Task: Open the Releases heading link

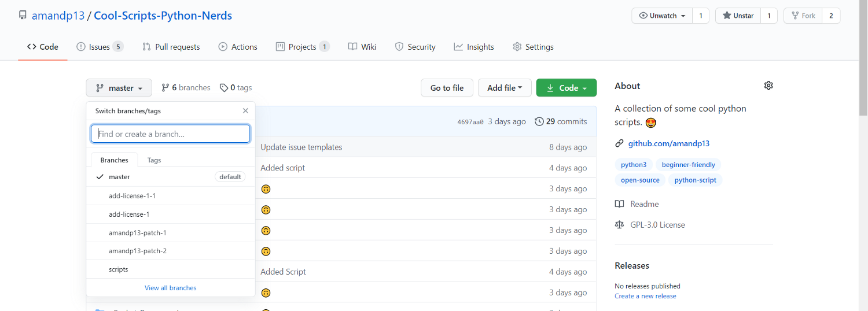Action: click(x=632, y=266)
